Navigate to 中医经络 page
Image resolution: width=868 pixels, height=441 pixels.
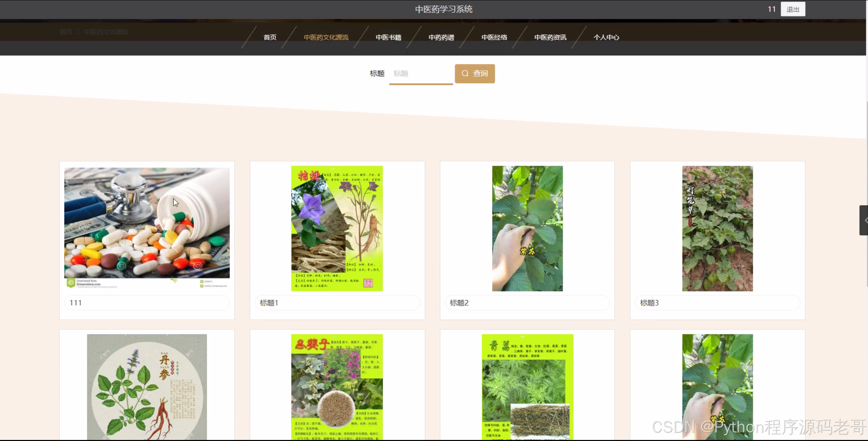494,37
